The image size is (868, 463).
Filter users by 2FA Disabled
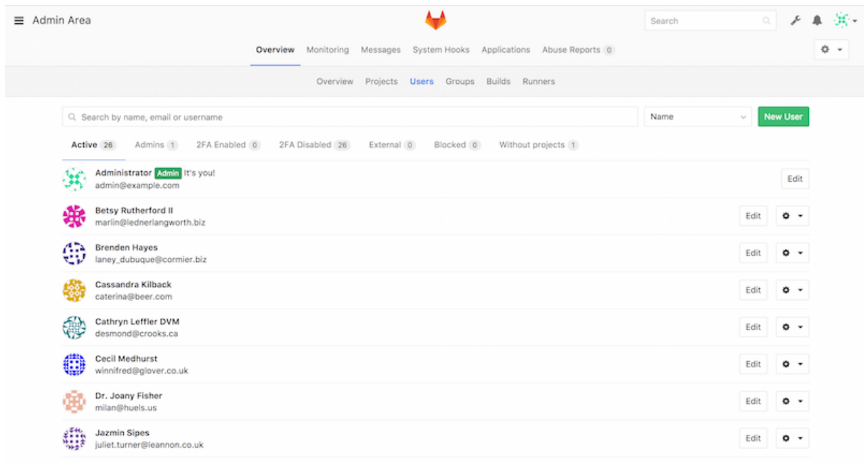click(x=315, y=145)
